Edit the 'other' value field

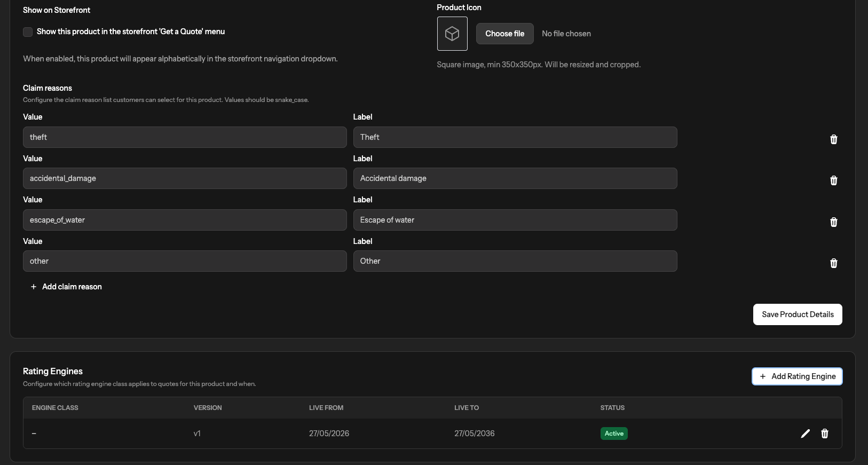click(x=185, y=261)
